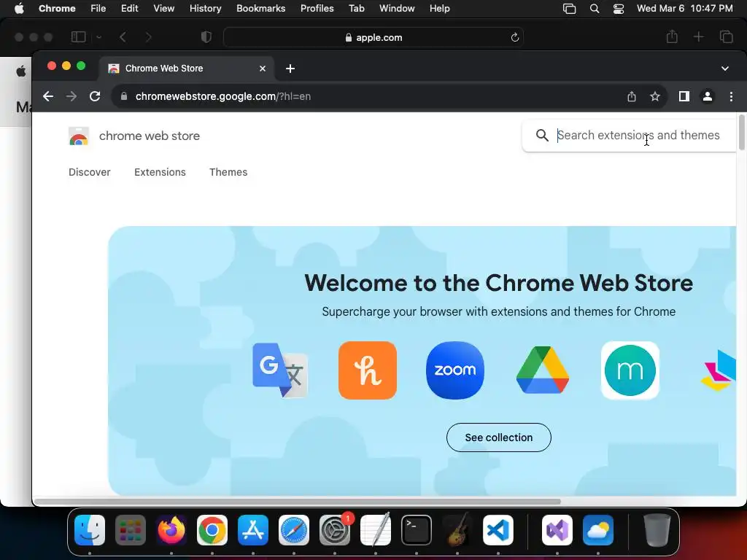Click Chrome forward arrow button
The image size is (747, 560).
click(71, 97)
